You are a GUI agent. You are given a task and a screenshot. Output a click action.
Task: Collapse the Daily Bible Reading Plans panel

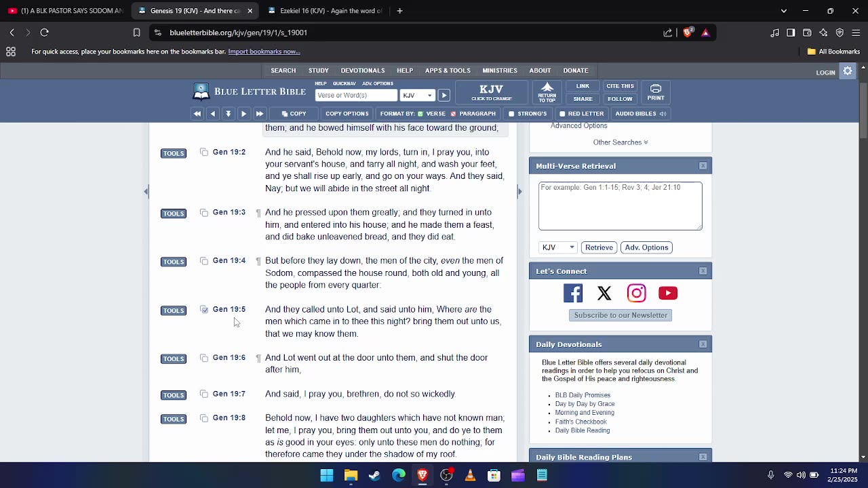coord(703,457)
